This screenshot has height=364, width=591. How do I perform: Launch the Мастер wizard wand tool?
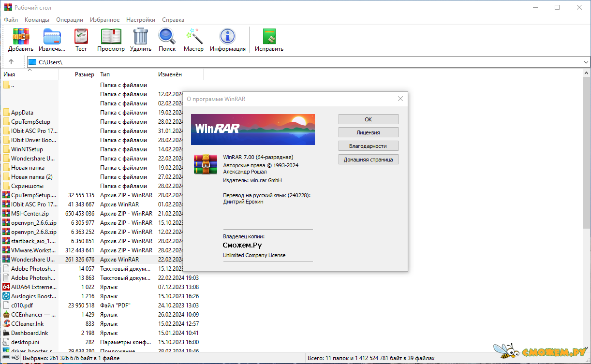(193, 37)
